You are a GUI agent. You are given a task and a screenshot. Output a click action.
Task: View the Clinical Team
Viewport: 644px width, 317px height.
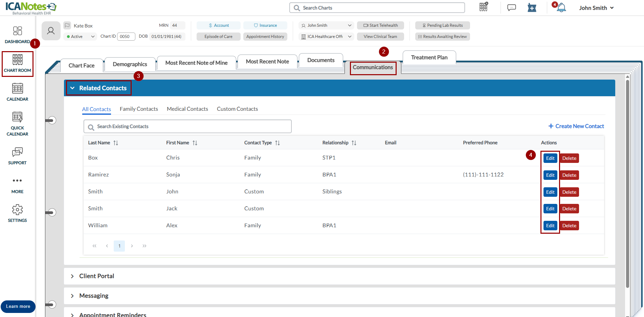click(380, 37)
